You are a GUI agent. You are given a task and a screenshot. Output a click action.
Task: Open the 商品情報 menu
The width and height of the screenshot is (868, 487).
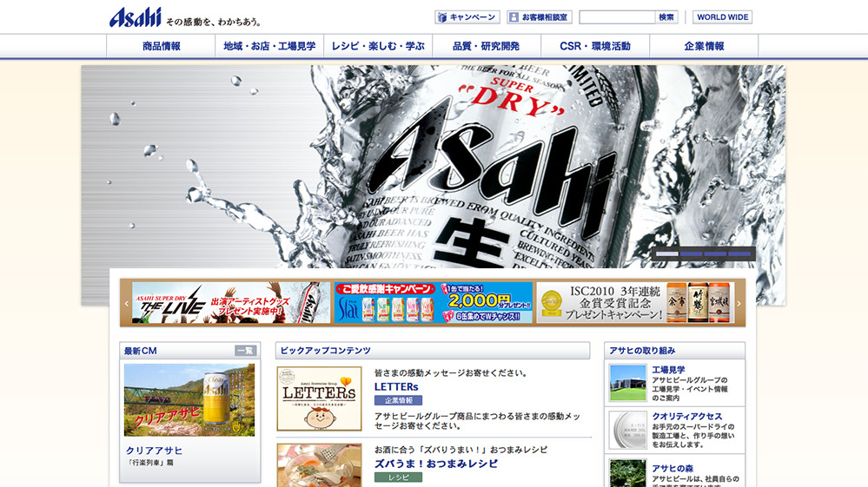click(x=161, y=46)
